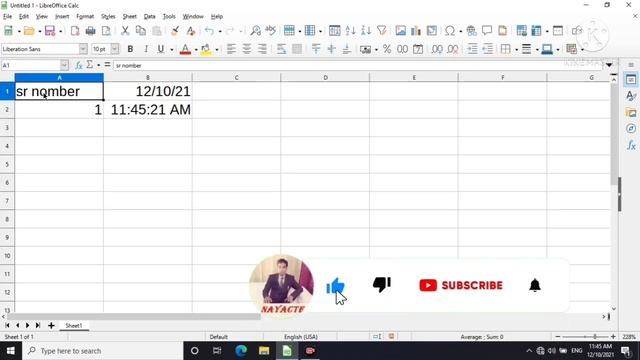Screen dimensions: 640x360
Task: Insert Pivot Table icon
Action: tap(431, 31)
